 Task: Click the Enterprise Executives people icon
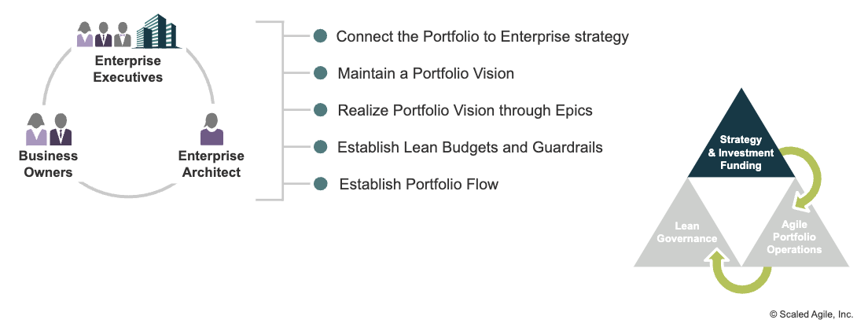104,35
